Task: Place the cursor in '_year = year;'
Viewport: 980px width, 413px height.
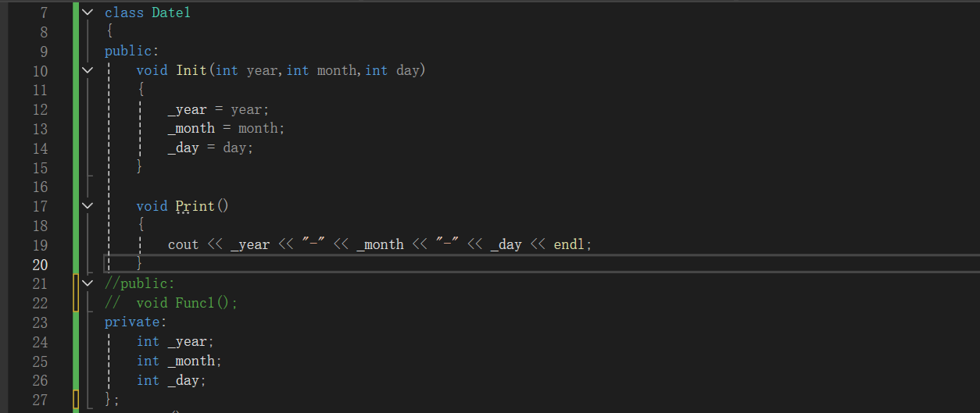Action: 218,109
